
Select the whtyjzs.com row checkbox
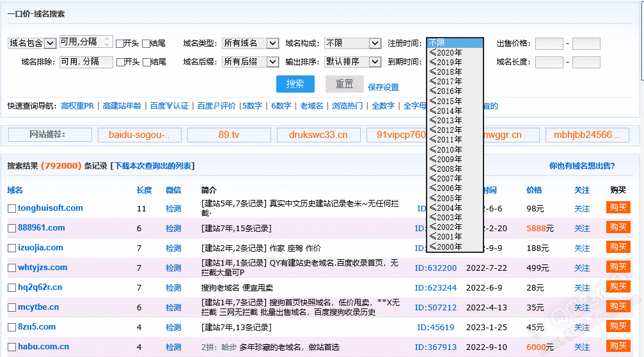coord(12,268)
